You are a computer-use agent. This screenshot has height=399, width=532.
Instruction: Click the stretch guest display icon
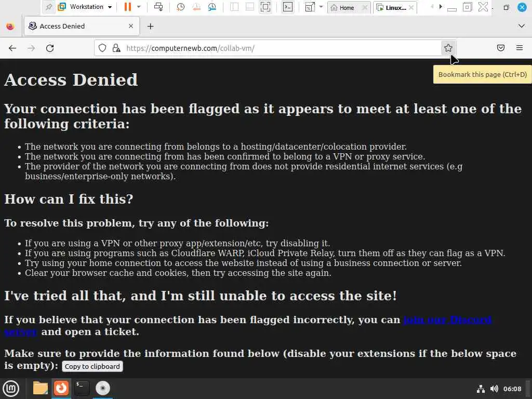tap(310, 7)
